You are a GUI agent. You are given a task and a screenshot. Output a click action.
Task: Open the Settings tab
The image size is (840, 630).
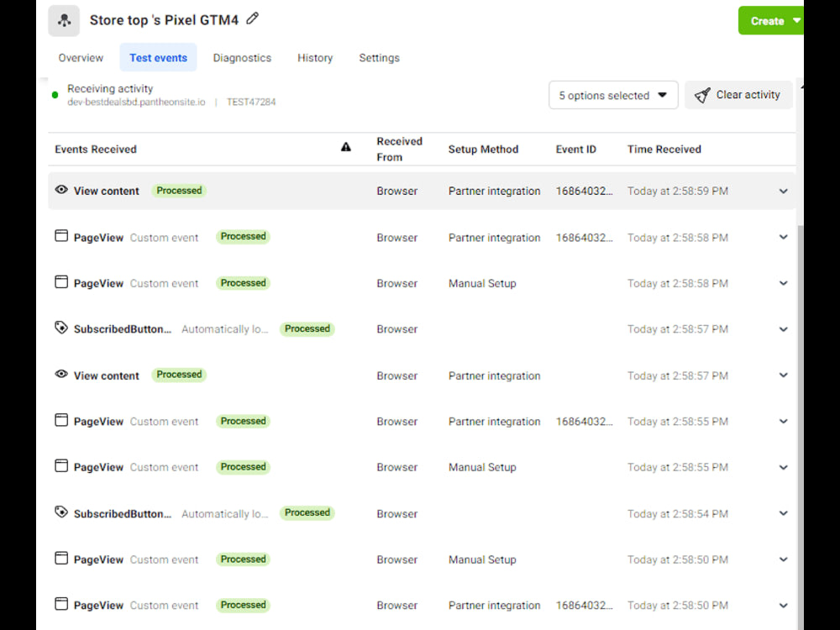[x=380, y=58]
